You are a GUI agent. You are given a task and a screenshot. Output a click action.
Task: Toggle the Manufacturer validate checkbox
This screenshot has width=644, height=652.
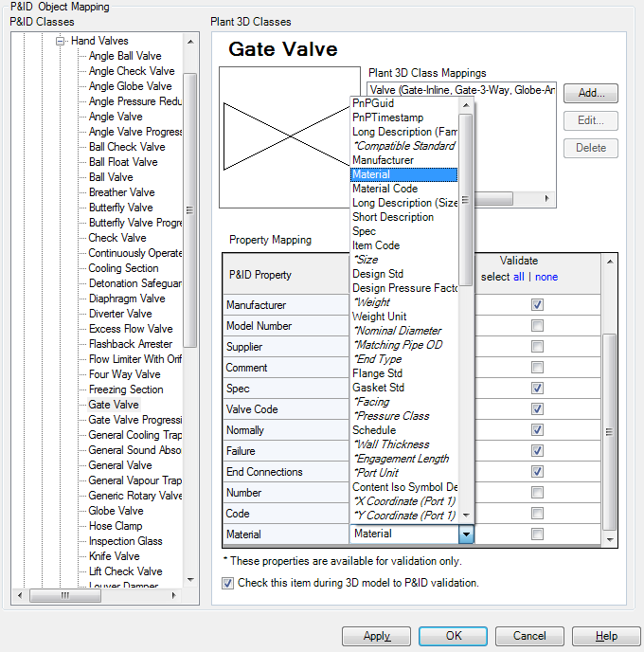click(537, 305)
